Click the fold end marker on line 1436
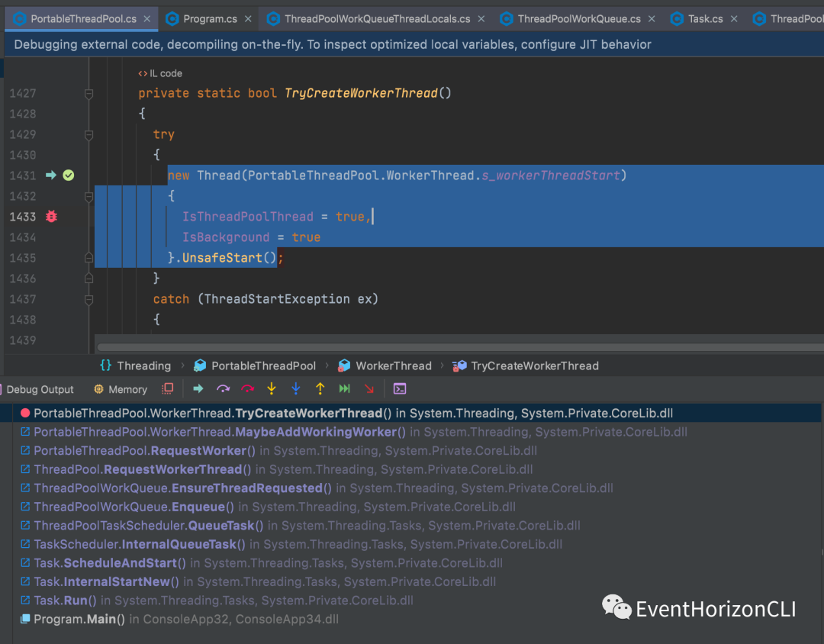 [x=89, y=278]
